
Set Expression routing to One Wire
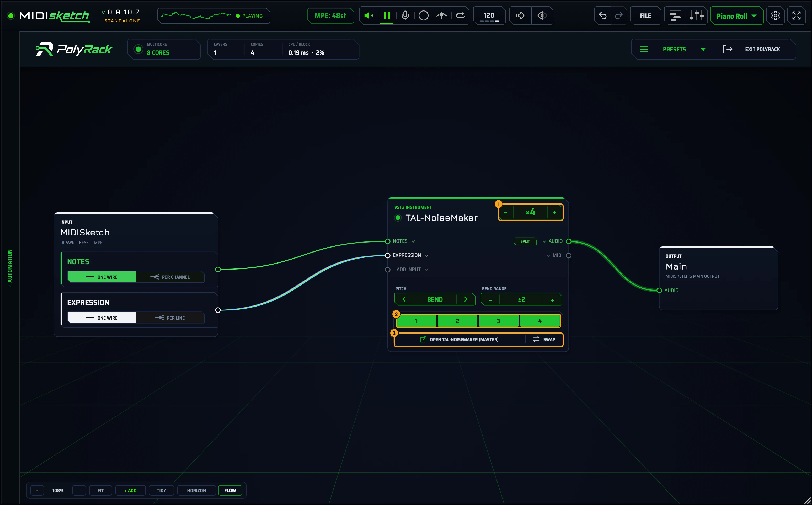[102, 318]
